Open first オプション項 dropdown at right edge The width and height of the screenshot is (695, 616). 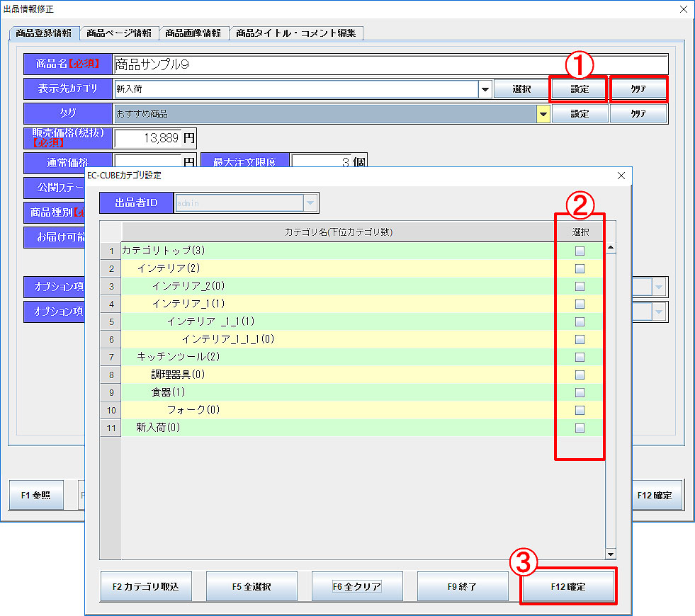[659, 287]
